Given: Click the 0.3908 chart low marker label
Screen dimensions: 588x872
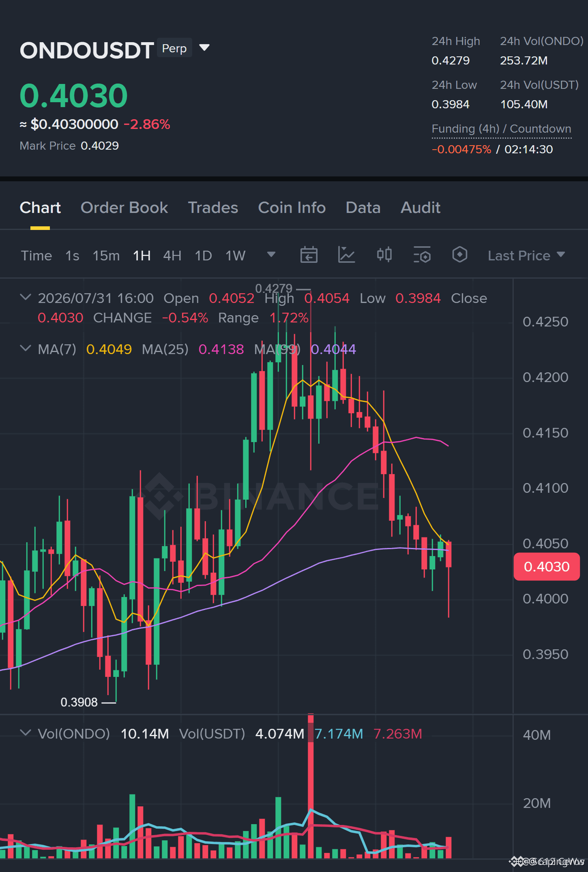Looking at the screenshot, I should click(79, 702).
